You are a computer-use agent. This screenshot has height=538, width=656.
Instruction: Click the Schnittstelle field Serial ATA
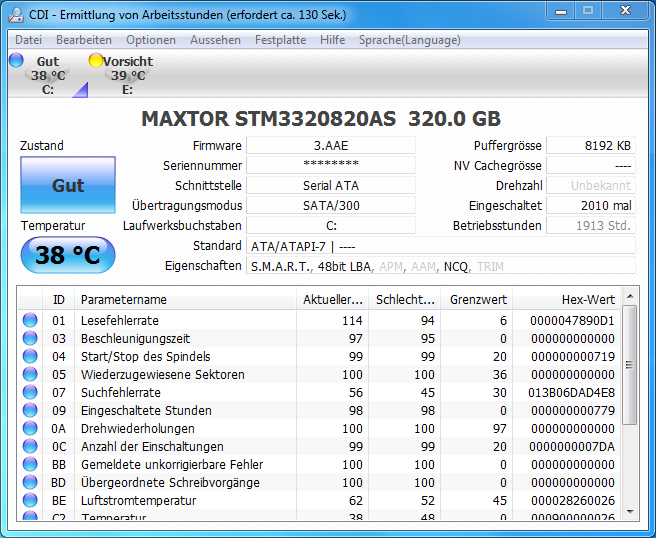coord(331,185)
